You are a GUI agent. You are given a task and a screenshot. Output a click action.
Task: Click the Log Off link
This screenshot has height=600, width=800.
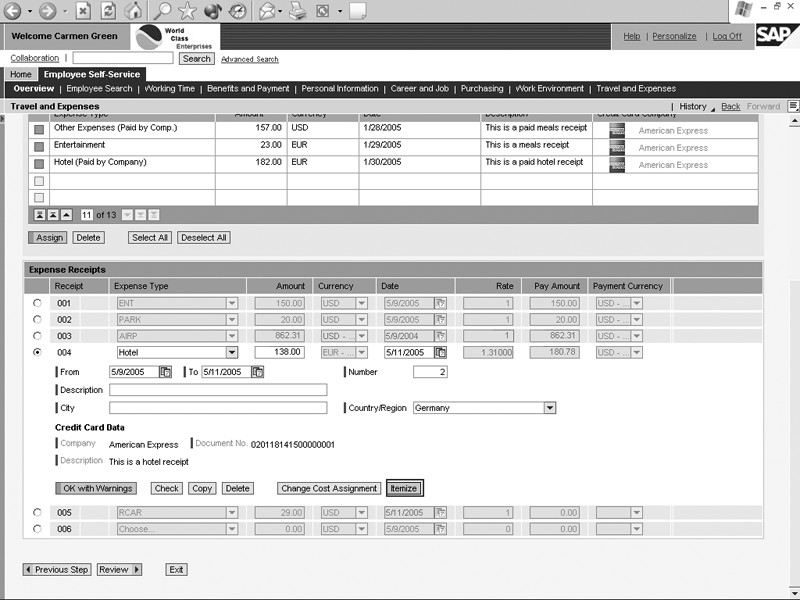[x=727, y=36]
